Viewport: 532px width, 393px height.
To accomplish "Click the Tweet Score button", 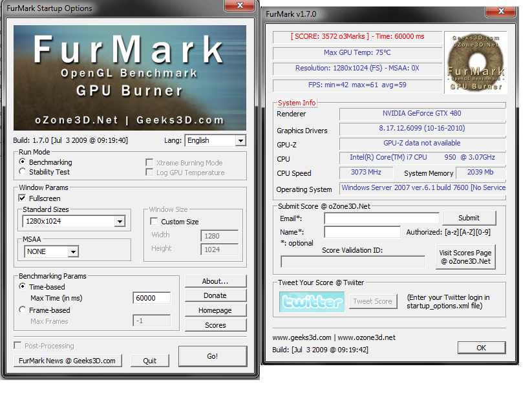I will pyautogui.click(x=372, y=301).
